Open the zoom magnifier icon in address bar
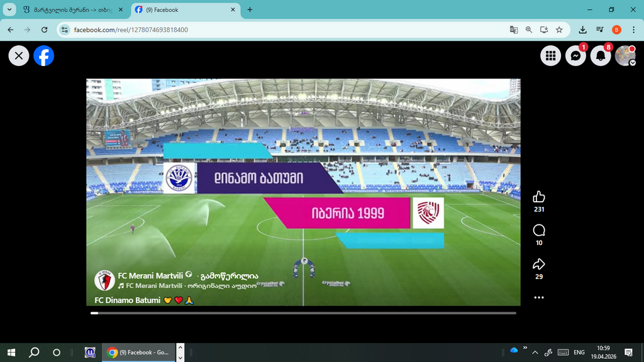 pos(528,30)
